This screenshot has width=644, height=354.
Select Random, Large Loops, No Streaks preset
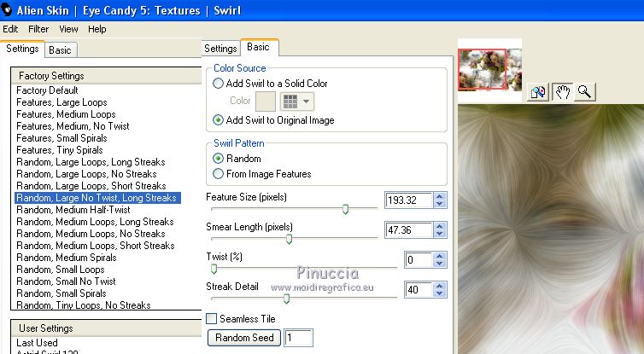86,173
